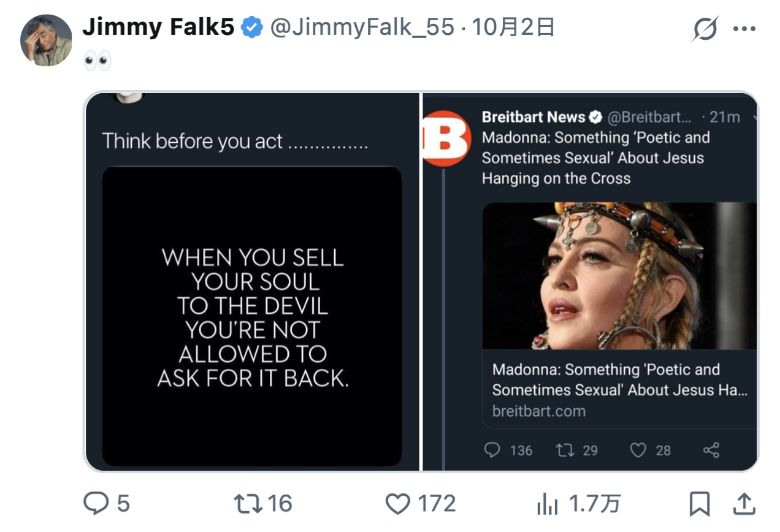The width and height of the screenshot is (780, 532).
Task: Click the breitbart.com link text
Action: point(538,411)
